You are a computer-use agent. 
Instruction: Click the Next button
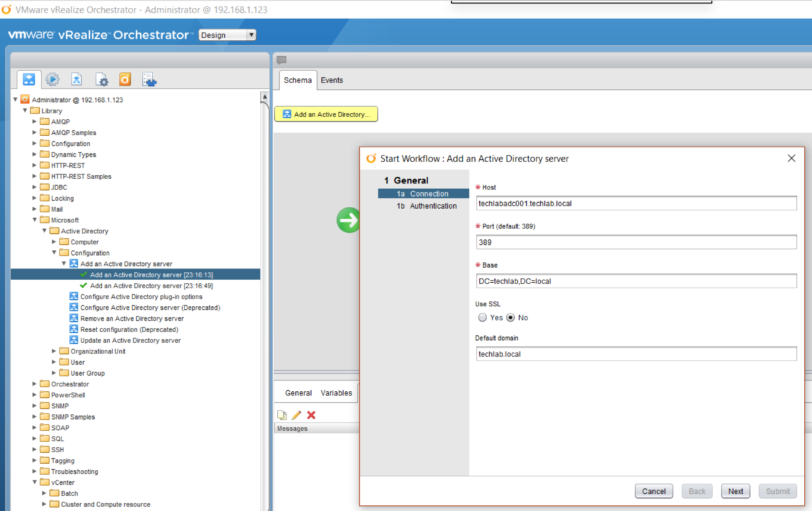click(x=736, y=491)
